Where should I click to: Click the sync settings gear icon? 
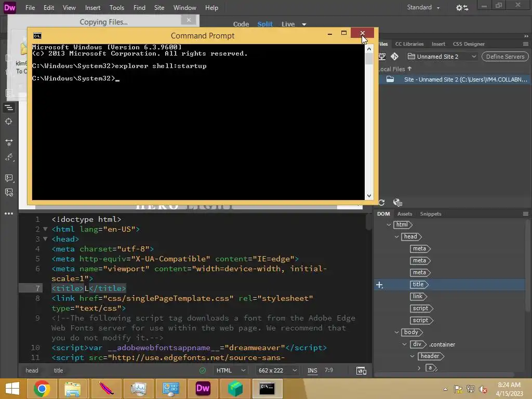462,7
